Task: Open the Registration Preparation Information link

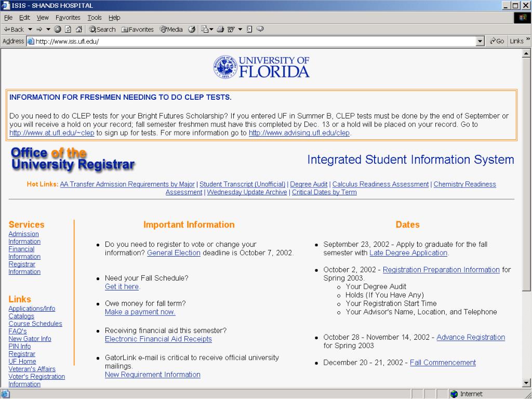Action: pos(441,270)
